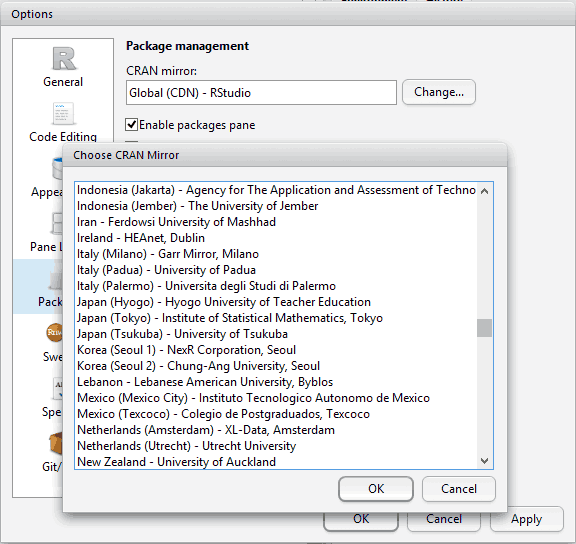The width and height of the screenshot is (576, 544).
Task: Open the Code Editing options section
Action: [x=63, y=122]
